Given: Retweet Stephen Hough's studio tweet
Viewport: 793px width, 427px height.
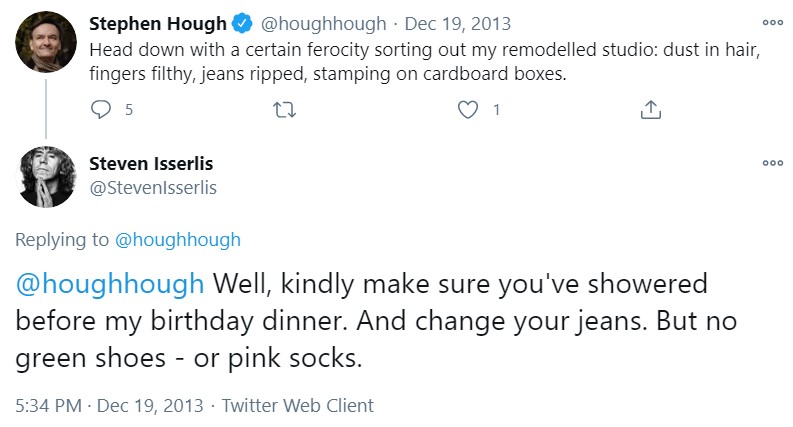Looking at the screenshot, I should [283, 110].
